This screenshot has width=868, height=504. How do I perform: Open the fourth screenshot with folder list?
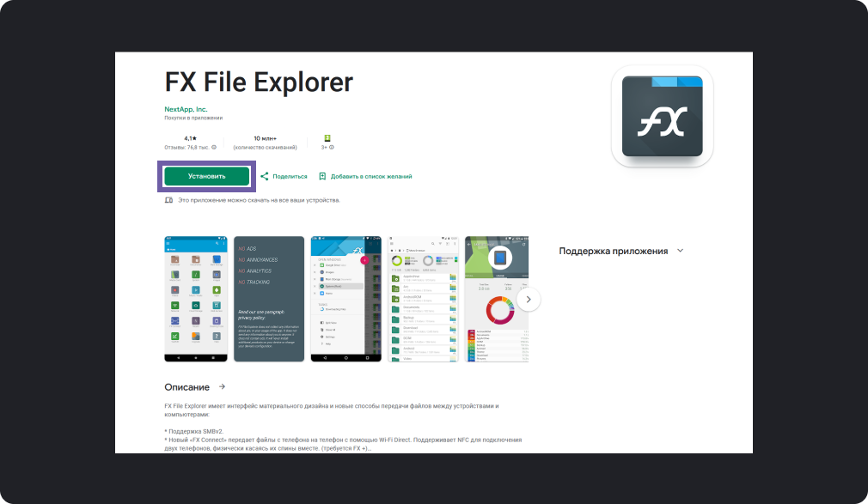click(x=424, y=300)
